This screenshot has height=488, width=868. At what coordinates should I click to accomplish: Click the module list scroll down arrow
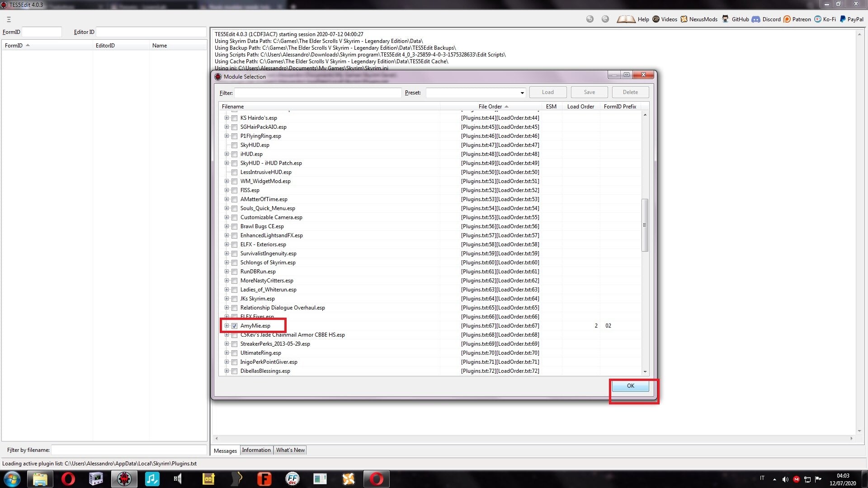(x=645, y=371)
